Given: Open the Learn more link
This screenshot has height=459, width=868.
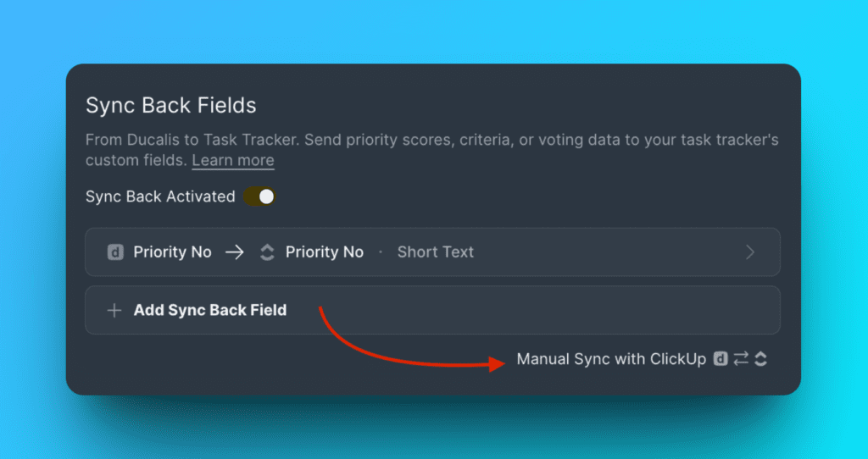Looking at the screenshot, I should (x=233, y=160).
